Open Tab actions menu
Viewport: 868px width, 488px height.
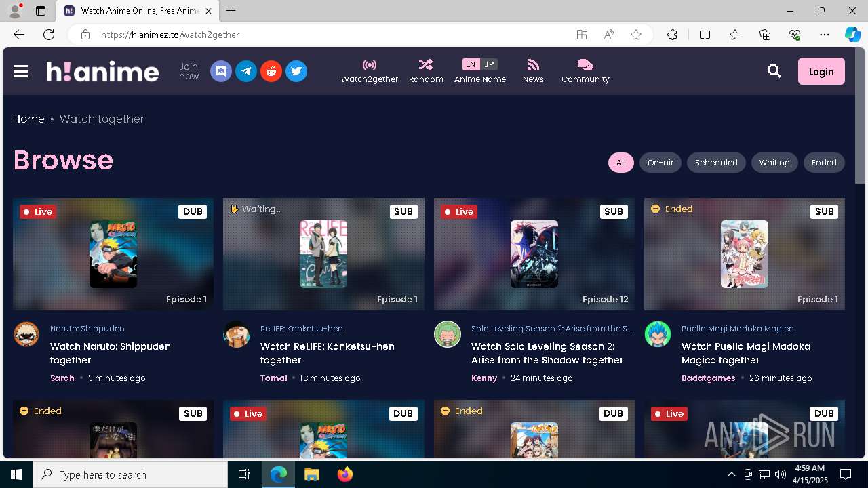(41, 11)
